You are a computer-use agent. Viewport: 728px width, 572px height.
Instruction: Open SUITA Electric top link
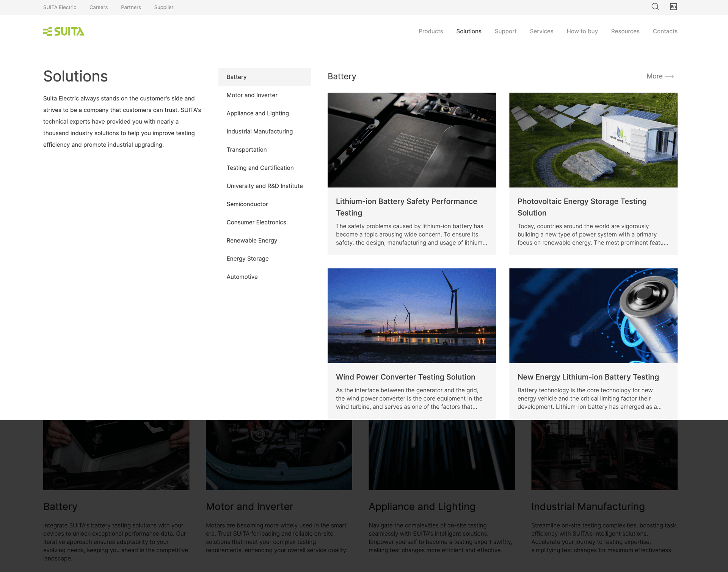60,7
